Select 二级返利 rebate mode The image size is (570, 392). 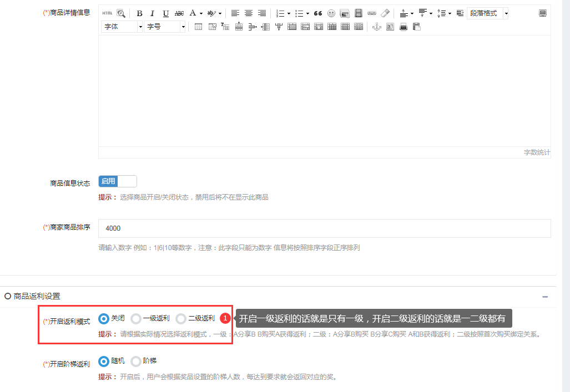[181, 319]
